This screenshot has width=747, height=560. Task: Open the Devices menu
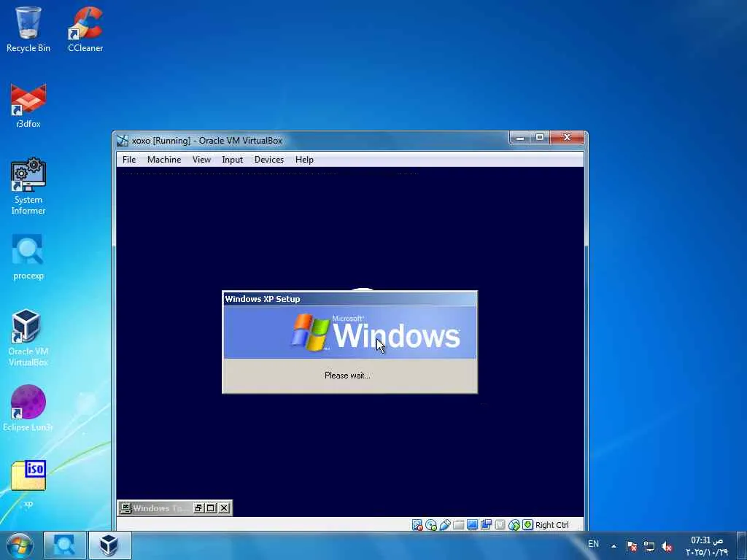coord(268,160)
